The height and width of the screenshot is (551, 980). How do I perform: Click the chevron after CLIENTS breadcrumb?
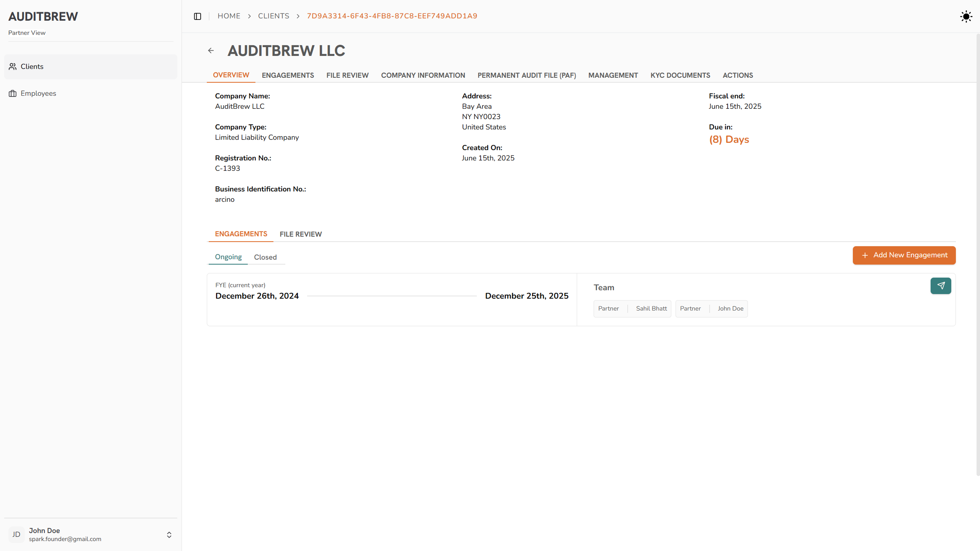[x=298, y=16]
